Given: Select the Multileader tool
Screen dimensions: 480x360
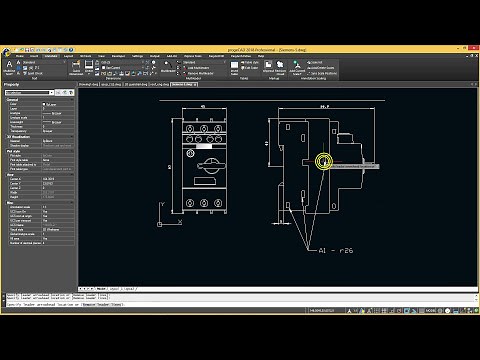Looking at the screenshot, I should click(x=168, y=66).
